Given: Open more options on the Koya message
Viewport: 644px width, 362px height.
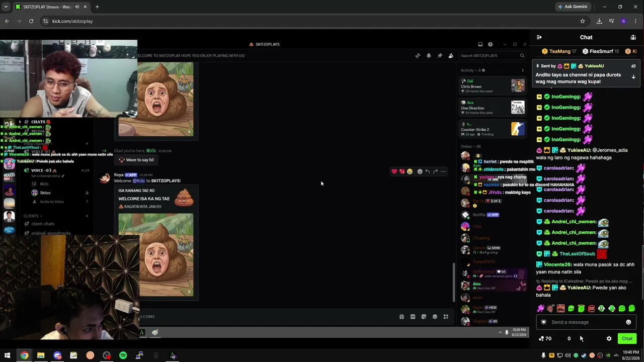Looking at the screenshot, I should pyautogui.click(x=443, y=171).
